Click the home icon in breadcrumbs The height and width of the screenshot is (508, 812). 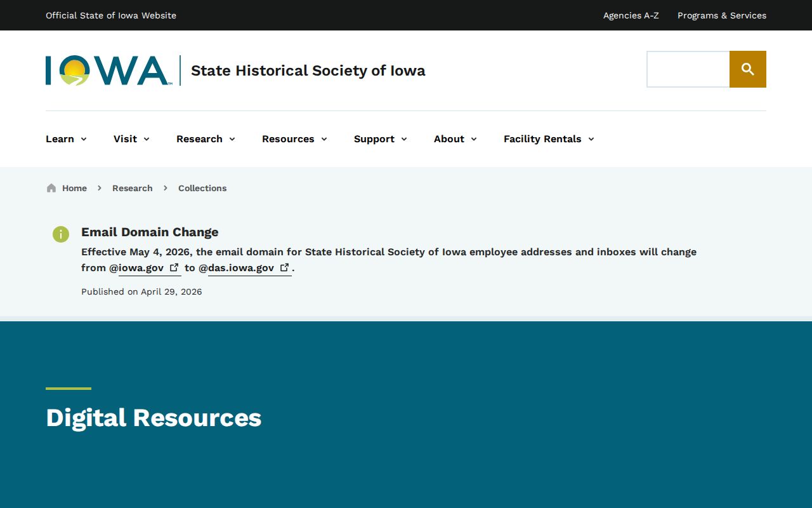click(x=51, y=188)
